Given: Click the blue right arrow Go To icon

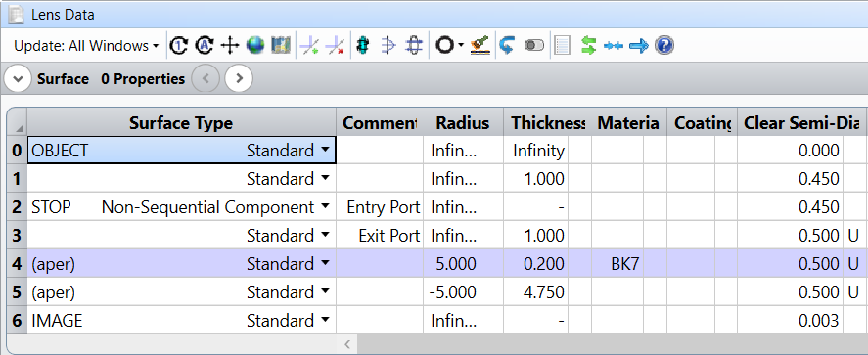Looking at the screenshot, I should [639, 45].
